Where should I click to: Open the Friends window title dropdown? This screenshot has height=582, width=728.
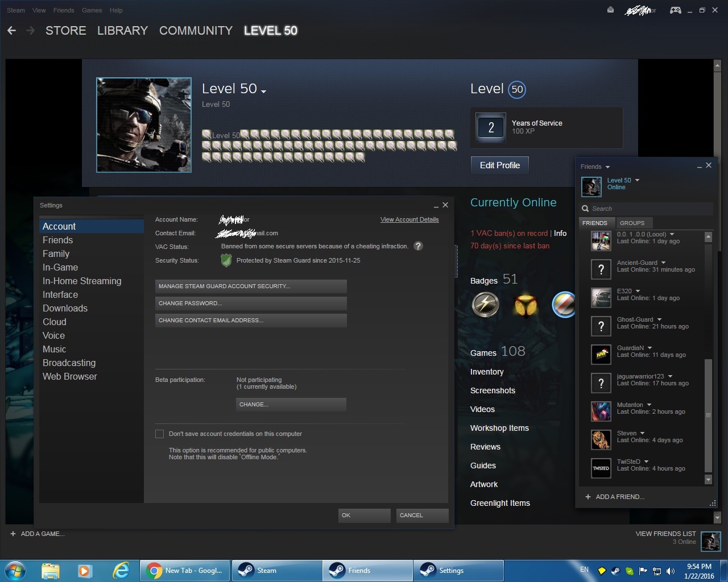607,167
